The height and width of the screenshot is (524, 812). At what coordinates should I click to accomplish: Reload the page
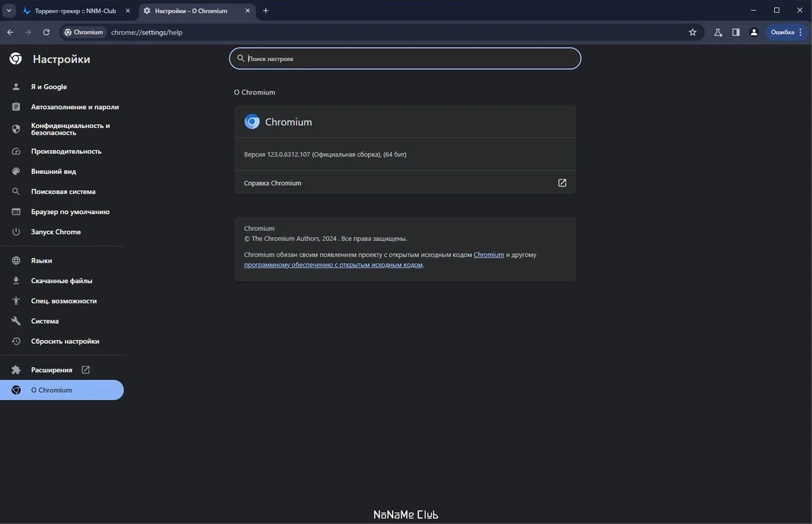(x=46, y=32)
